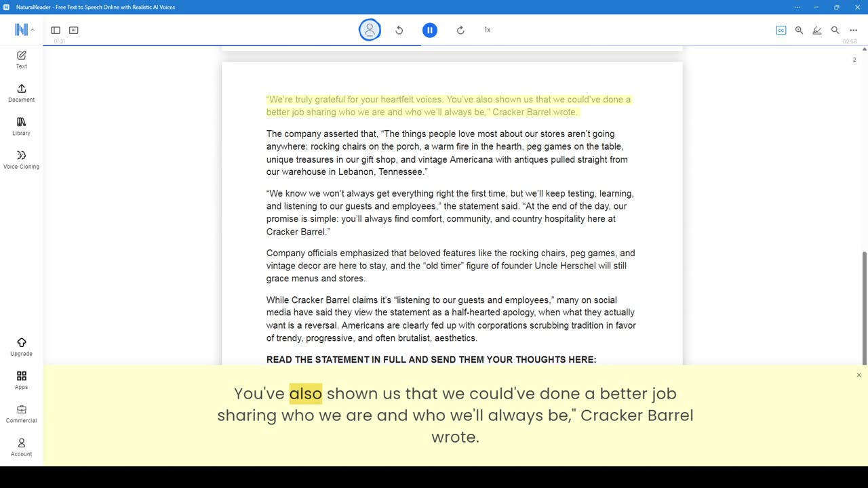Click the paragraph starting "Company officials emphasized"
868x488 pixels.
click(x=450, y=266)
